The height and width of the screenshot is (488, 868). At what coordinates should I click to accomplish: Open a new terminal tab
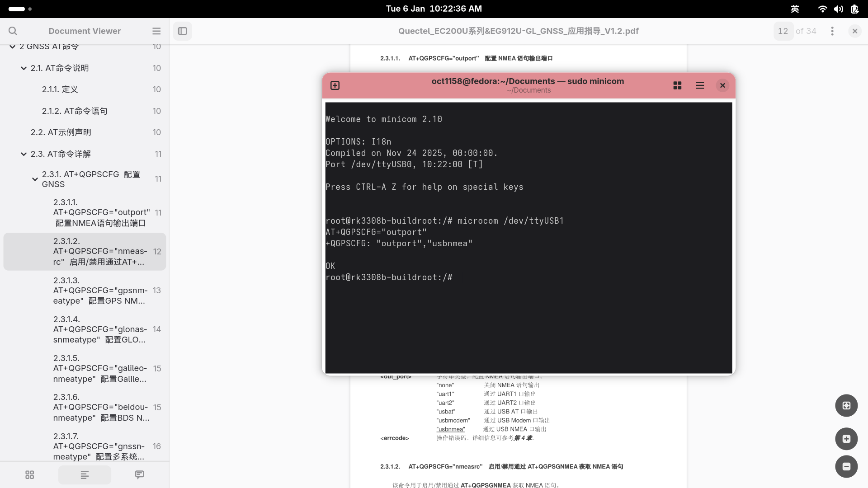335,85
